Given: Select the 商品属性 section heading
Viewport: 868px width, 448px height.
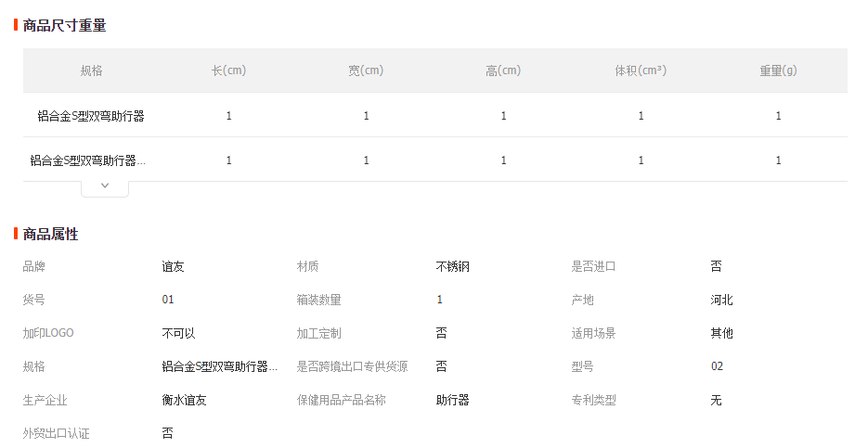Looking at the screenshot, I should pyautogui.click(x=50, y=234).
